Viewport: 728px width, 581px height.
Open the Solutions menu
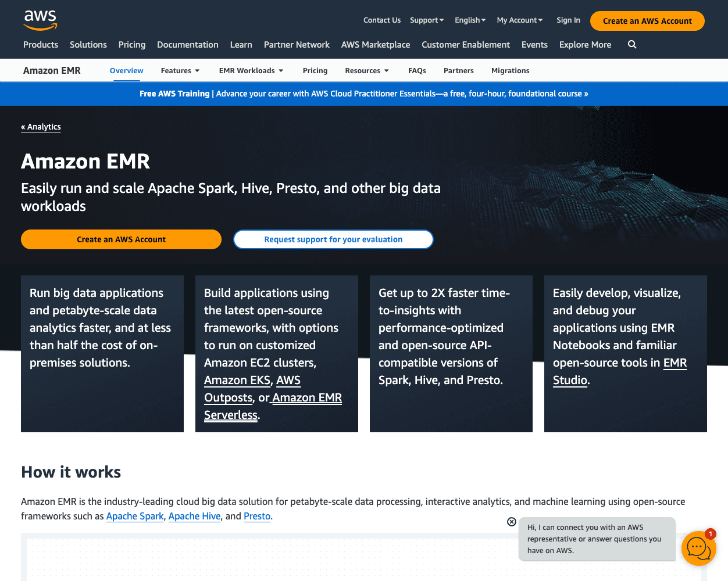coord(88,45)
